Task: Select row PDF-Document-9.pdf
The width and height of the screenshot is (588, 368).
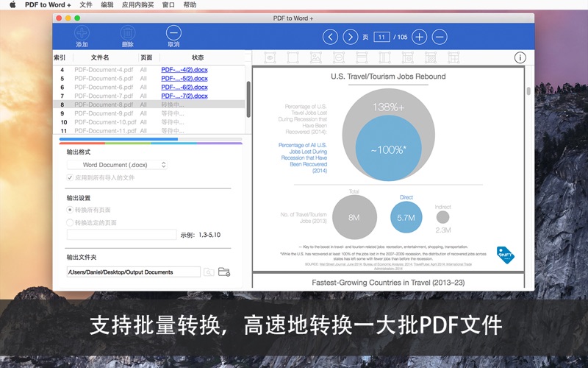Action: pos(149,113)
